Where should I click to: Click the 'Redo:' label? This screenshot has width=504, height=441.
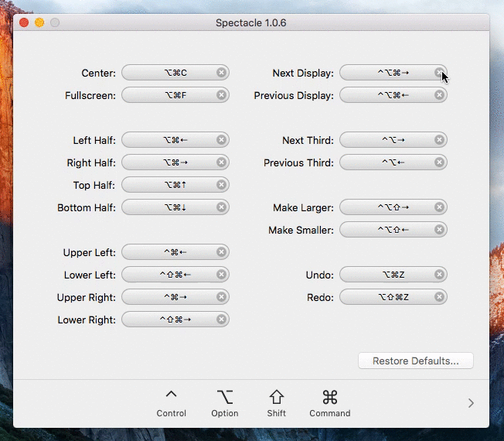[320, 298]
